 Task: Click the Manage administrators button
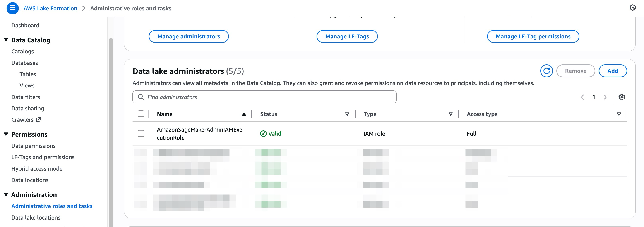coord(188,36)
